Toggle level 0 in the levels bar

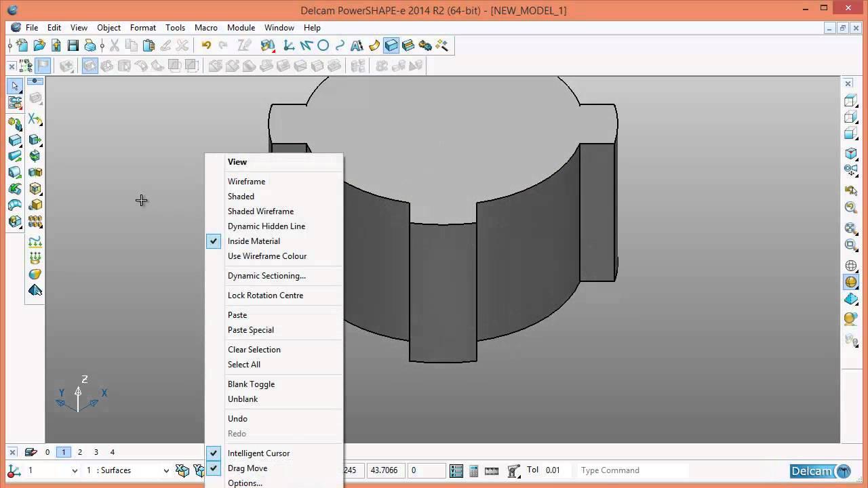pos(47,452)
